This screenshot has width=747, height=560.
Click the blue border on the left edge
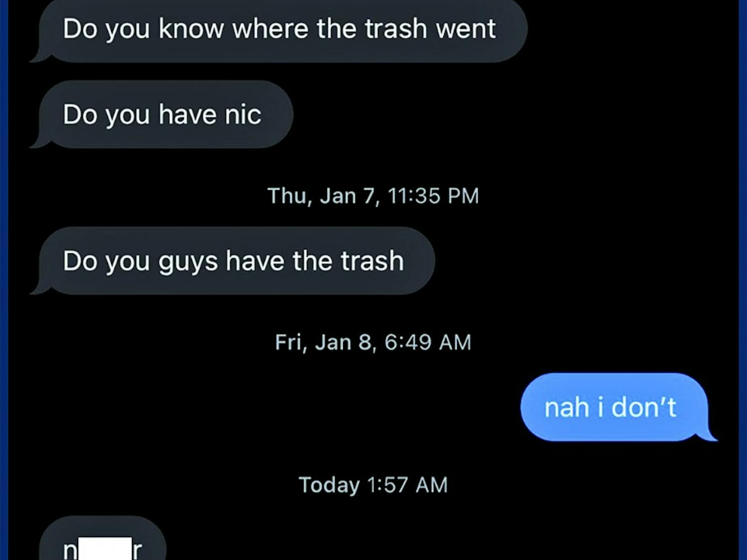tap(4, 279)
